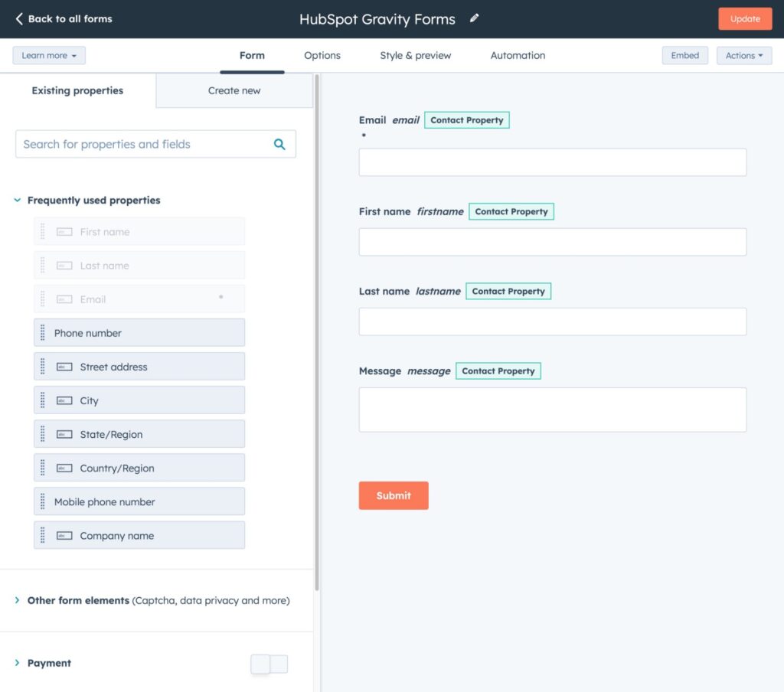784x692 pixels.
Task: Expand Other form elements section
Action: (x=18, y=600)
